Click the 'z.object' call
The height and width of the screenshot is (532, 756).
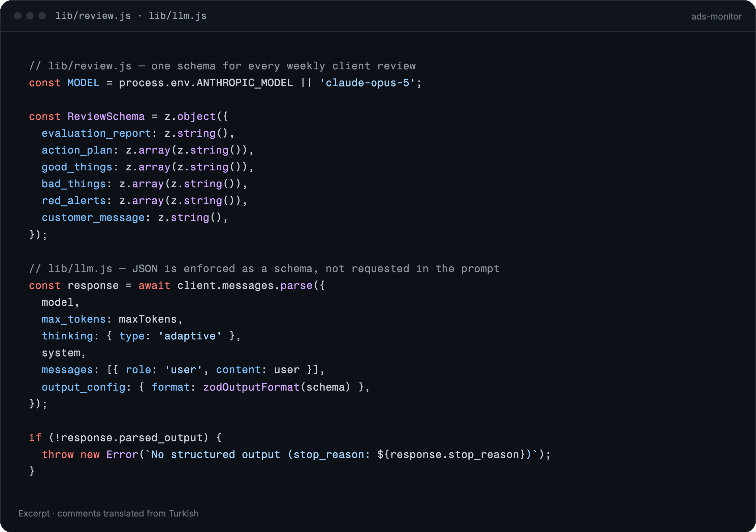click(190, 117)
